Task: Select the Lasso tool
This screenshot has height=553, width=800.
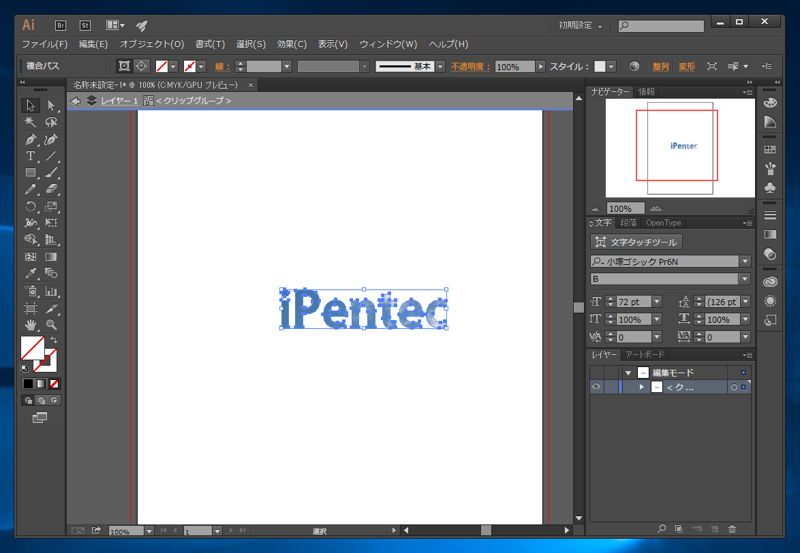Action: point(51,122)
